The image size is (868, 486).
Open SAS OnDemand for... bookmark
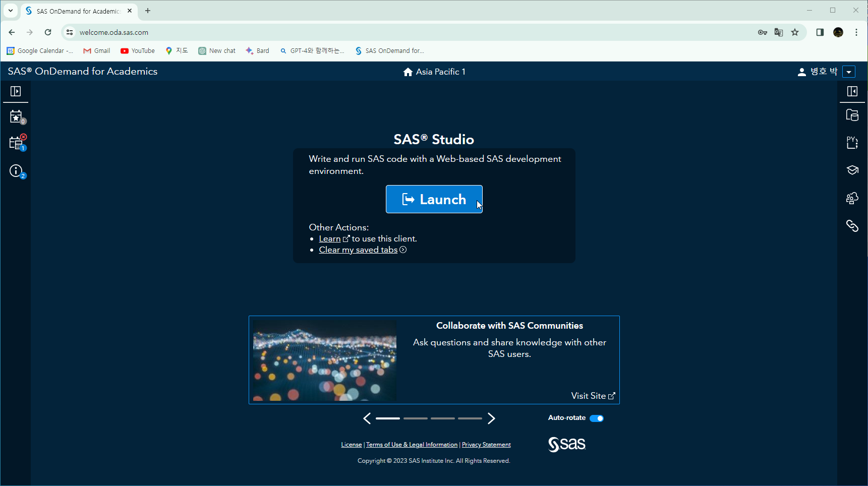[389, 50]
